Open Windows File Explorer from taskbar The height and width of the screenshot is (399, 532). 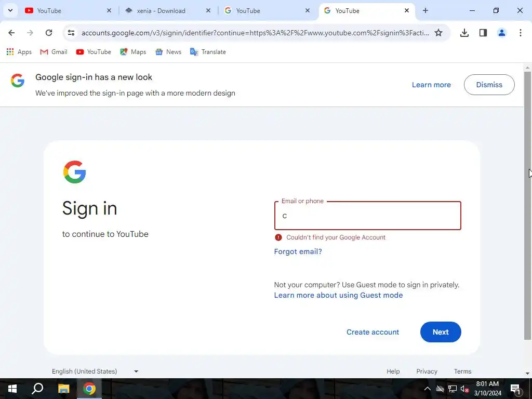tap(63, 389)
